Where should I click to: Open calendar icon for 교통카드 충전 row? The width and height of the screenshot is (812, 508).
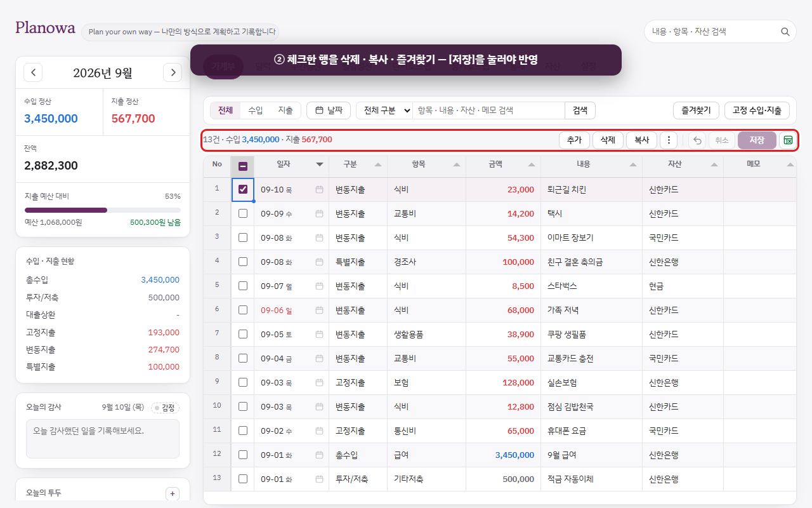coord(319,358)
